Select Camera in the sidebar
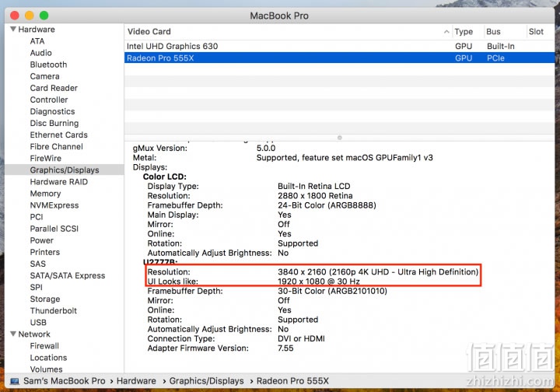This screenshot has height=392, width=560. pyautogui.click(x=44, y=76)
